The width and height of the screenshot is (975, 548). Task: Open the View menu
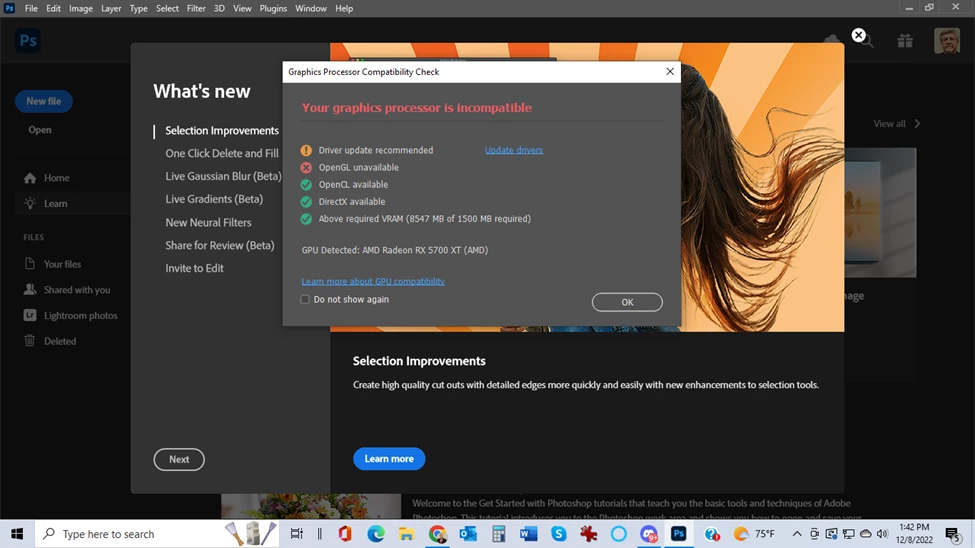pos(242,9)
